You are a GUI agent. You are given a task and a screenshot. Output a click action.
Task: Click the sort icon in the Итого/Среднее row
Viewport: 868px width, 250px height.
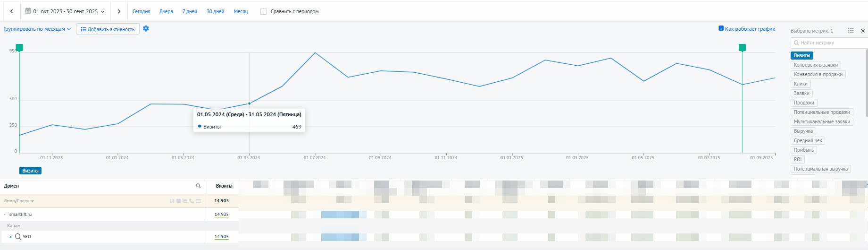pos(172,201)
